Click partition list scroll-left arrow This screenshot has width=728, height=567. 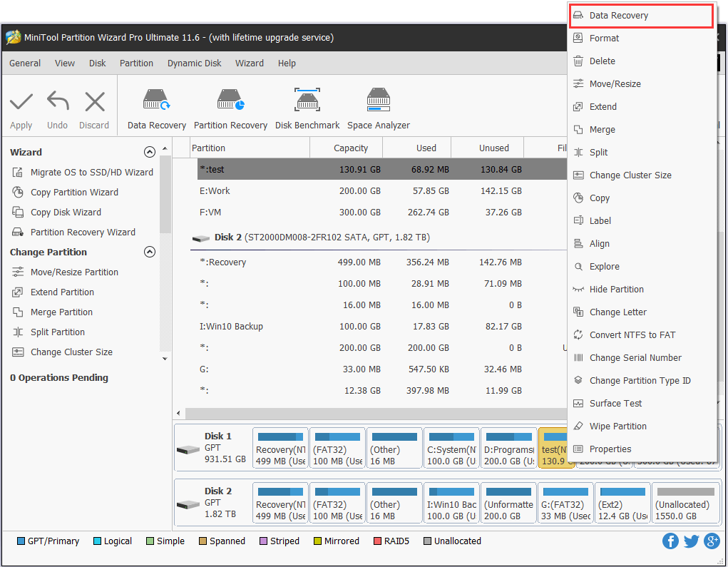coord(179,413)
